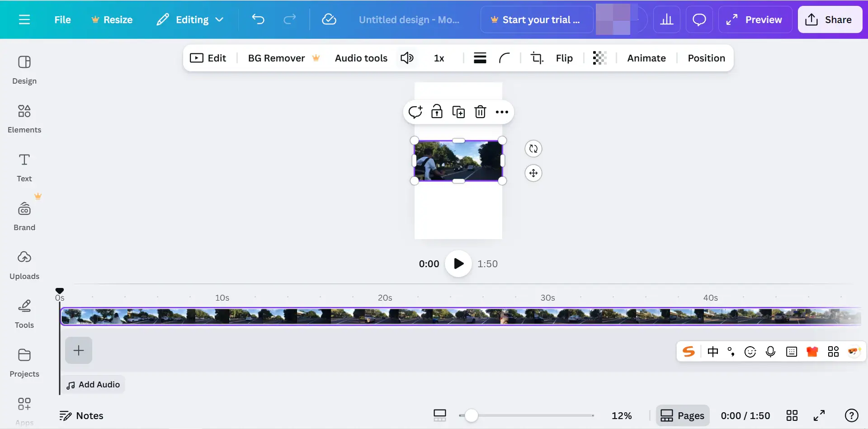Duplicate the selected video clip icon
Viewport: 868px width, 429px height.
tap(459, 112)
